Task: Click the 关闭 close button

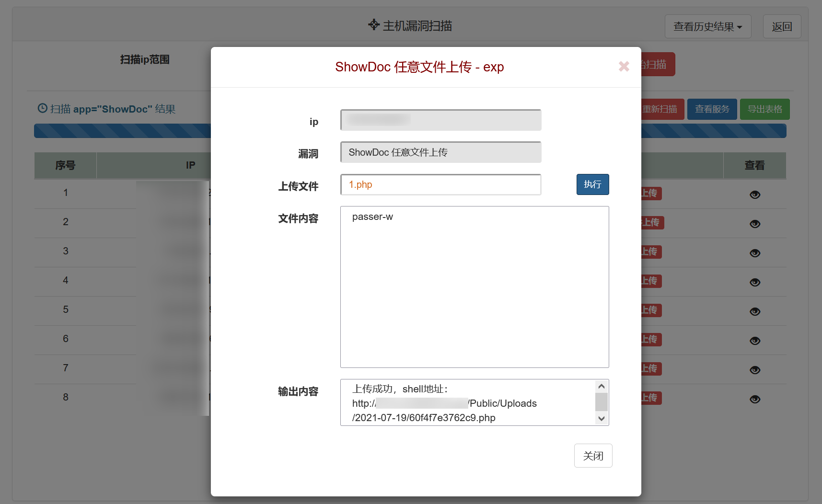Action: pos(593,456)
